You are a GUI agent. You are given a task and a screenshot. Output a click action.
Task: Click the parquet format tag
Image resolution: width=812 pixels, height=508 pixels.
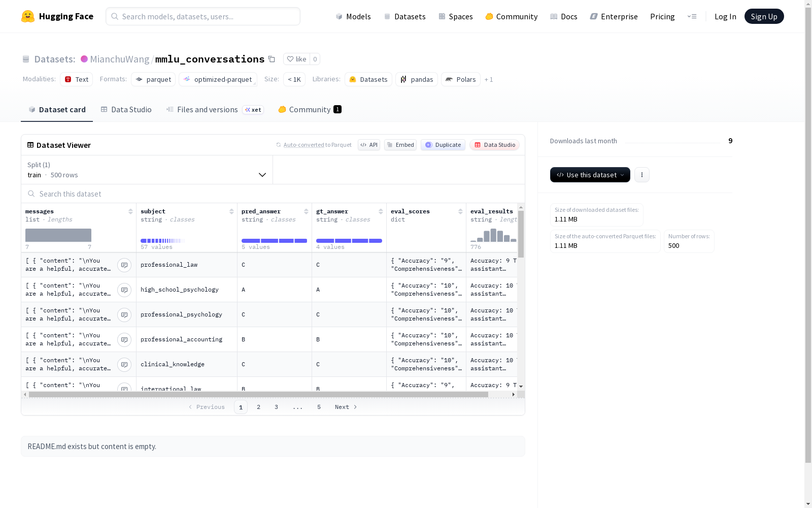153,79
